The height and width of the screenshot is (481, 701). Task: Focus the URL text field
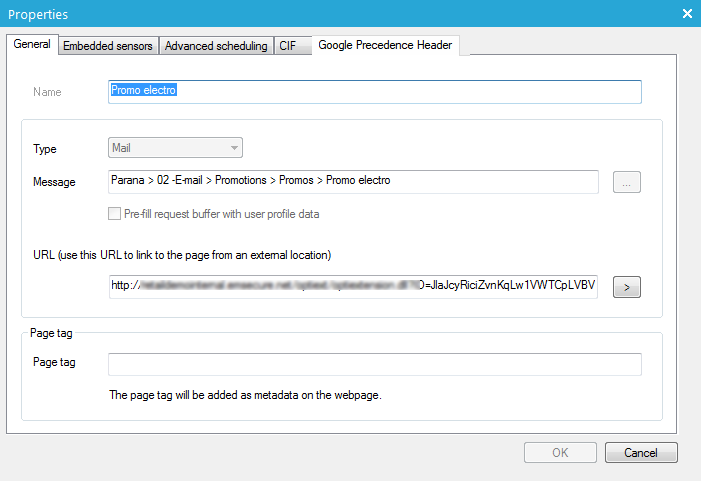(353, 286)
